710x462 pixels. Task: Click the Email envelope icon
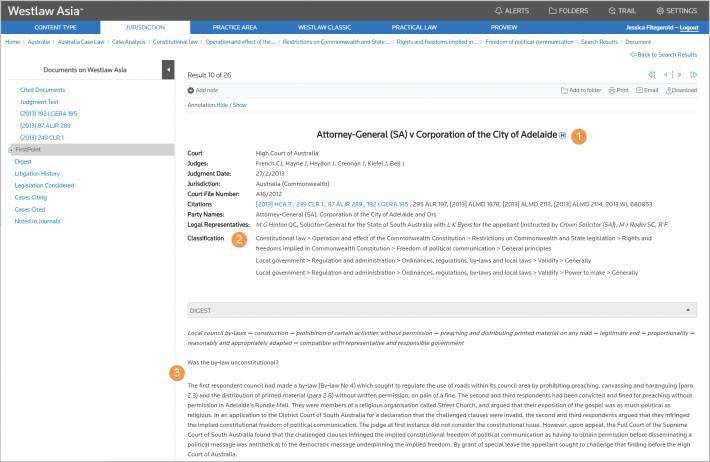click(639, 90)
